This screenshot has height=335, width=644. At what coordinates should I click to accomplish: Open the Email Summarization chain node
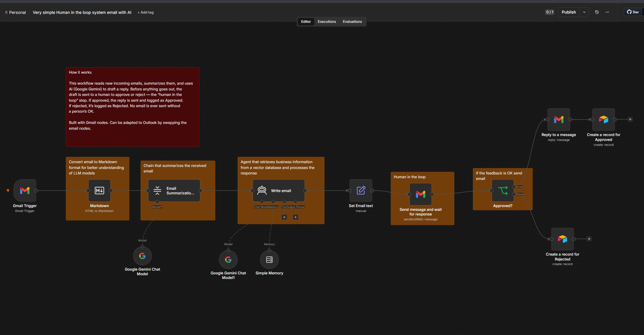point(174,191)
